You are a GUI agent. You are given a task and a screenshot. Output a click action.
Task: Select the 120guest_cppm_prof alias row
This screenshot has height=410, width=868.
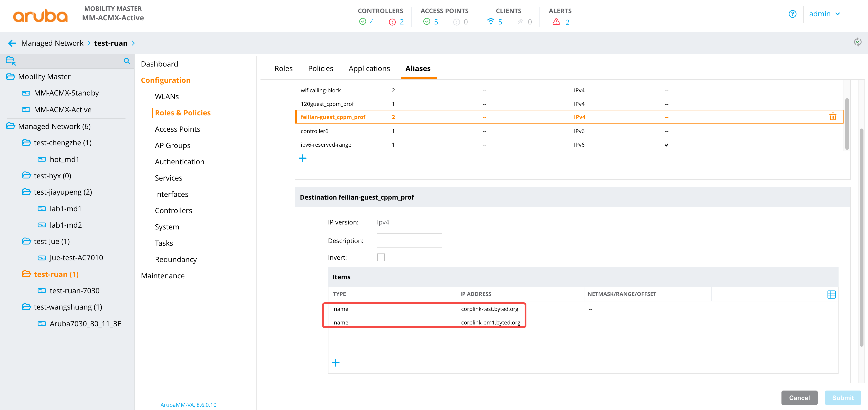coord(569,104)
